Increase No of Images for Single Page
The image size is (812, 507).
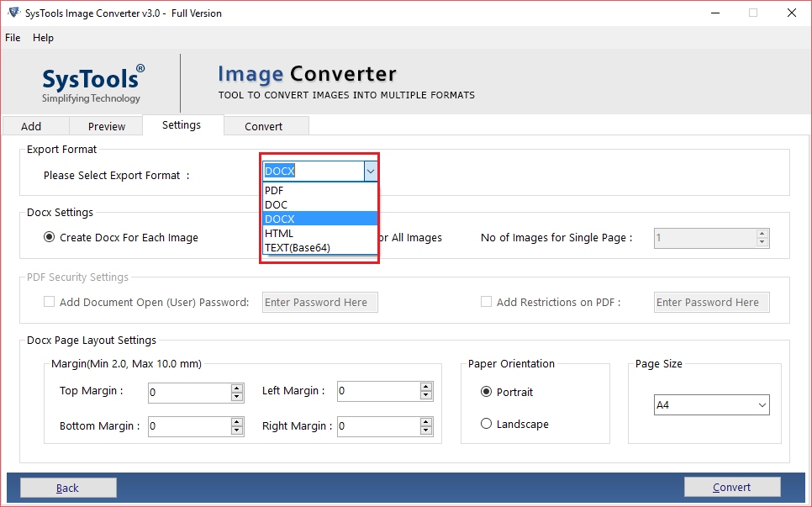click(x=762, y=234)
